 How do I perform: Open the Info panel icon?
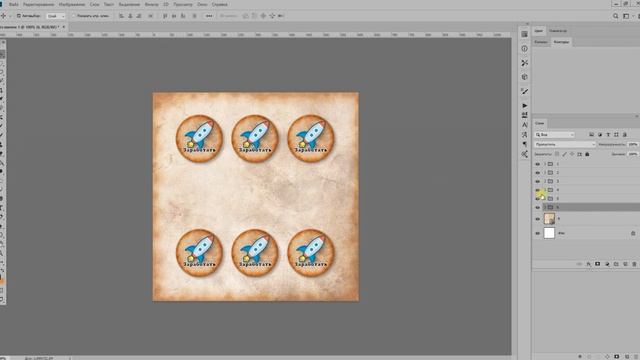[524, 49]
